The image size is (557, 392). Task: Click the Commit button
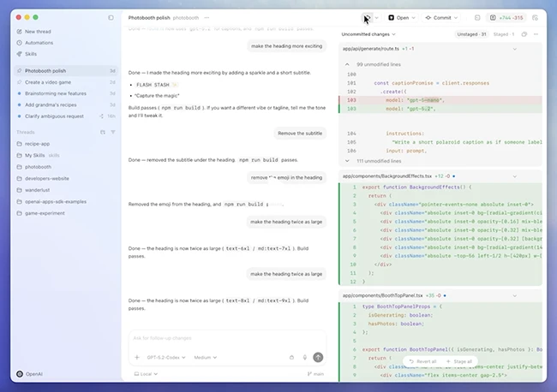click(x=441, y=17)
